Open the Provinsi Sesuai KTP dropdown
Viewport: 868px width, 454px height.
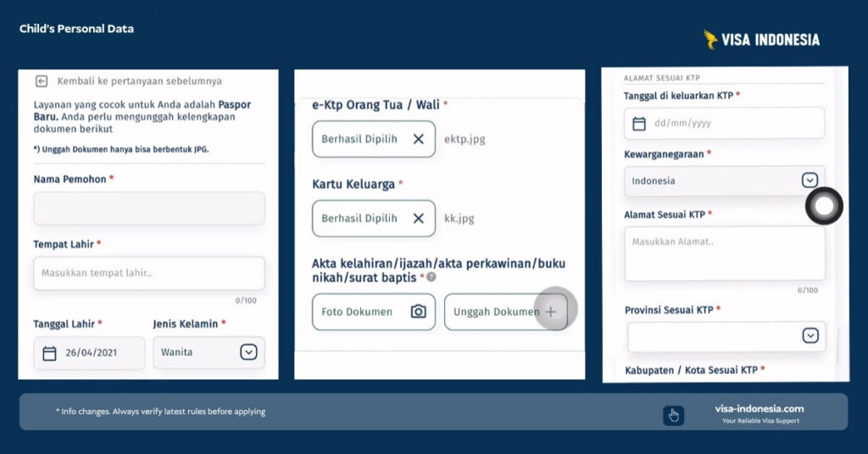pos(726,336)
